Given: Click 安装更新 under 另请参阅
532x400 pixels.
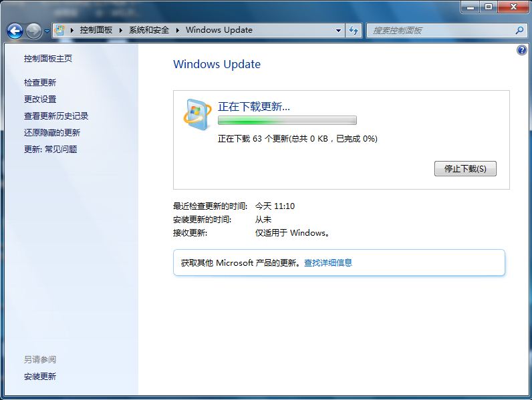Looking at the screenshot, I should [40, 376].
